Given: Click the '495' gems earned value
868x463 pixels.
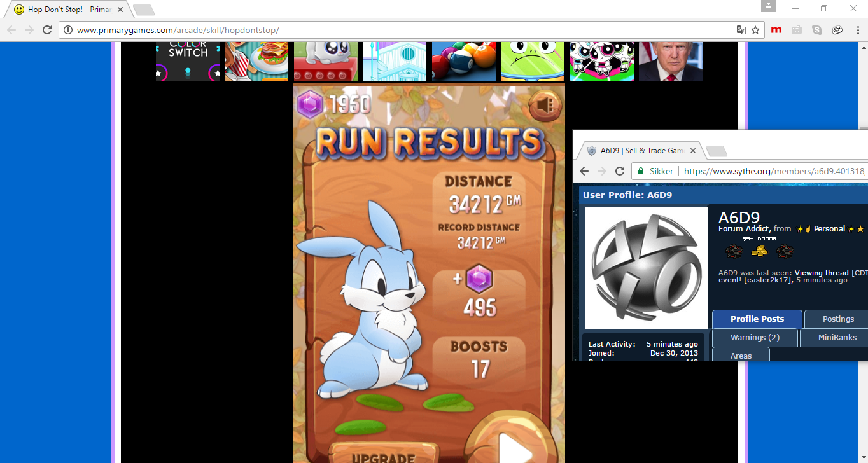Looking at the screenshot, I should coord(479,308).
